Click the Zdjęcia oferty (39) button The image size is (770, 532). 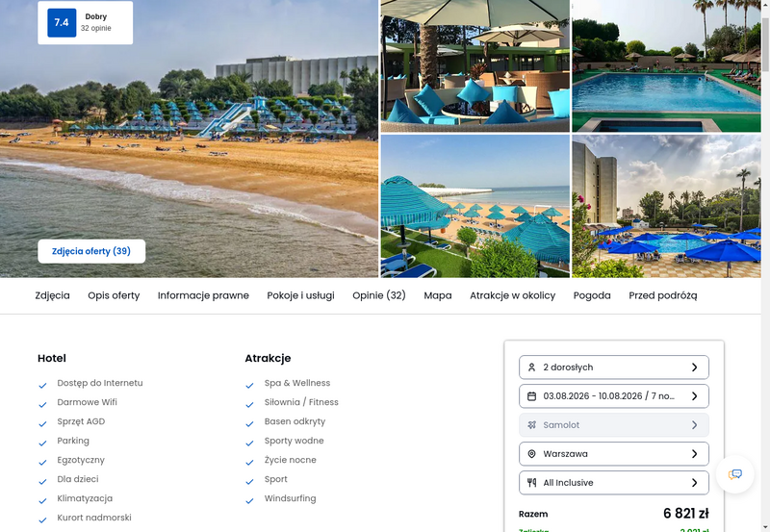coord(91,251)
